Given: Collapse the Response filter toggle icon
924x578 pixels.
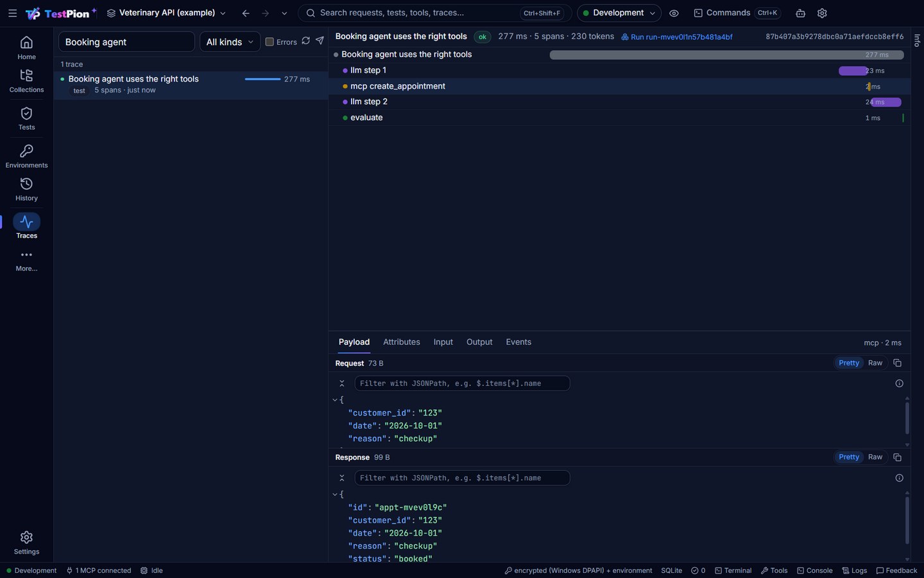Looking at the screenshot, I should (342, 478).
